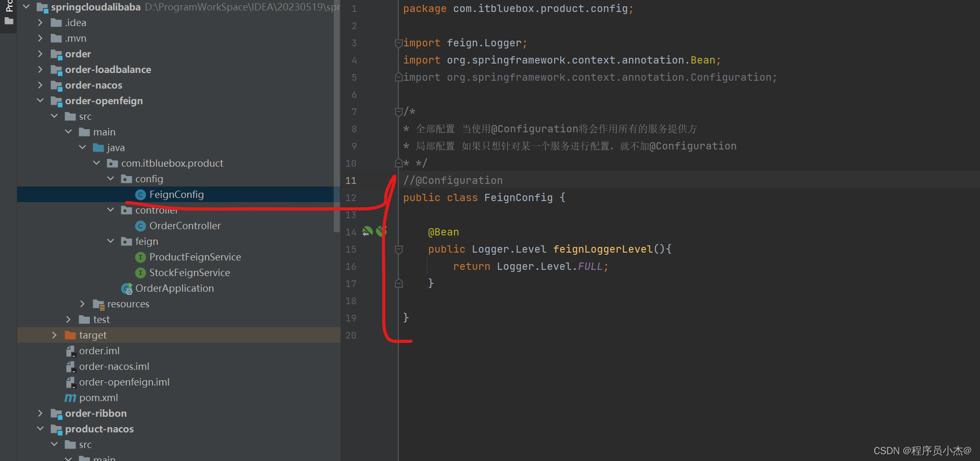Viewport: 980px width, 461px height.
Task: Expand the .mvn folder
Action: tap(40, 38)
